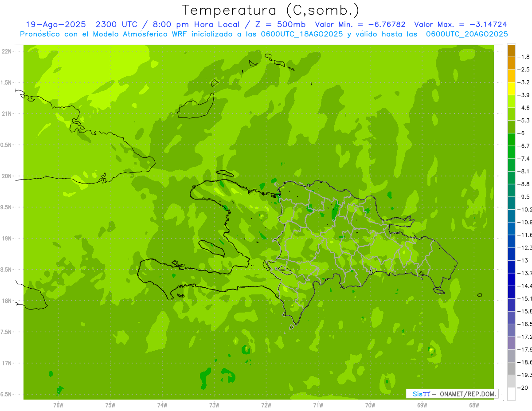The image size is (532, 411).
Task: Click the '17N' latitude label
Action: pyautogui.click(x=7, y=363)
